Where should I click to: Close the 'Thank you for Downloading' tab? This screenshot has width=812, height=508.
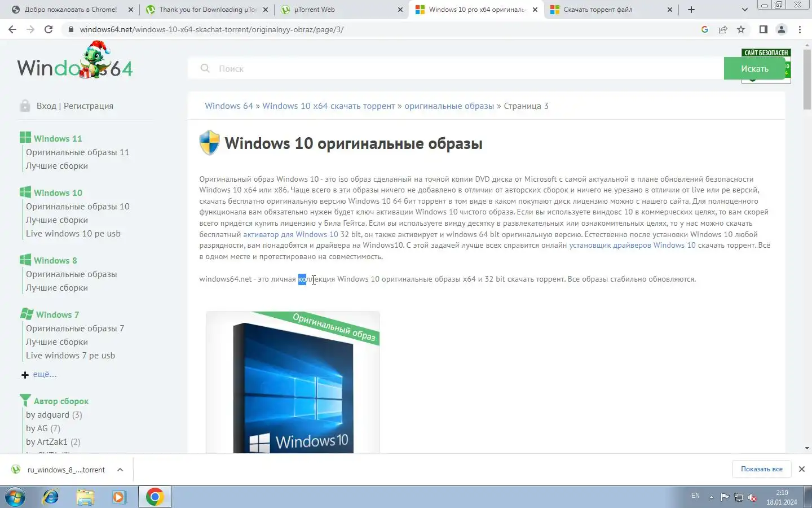(x=266, y=10)
